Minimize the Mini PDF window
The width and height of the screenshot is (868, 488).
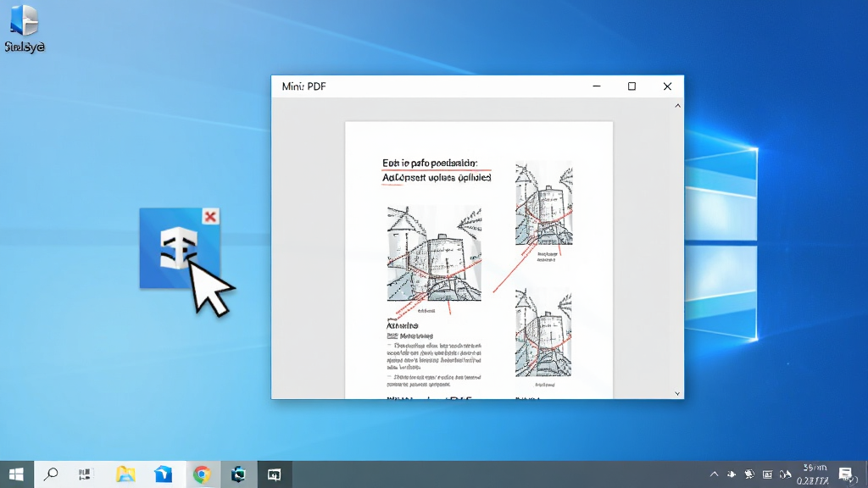pos(596,86)
